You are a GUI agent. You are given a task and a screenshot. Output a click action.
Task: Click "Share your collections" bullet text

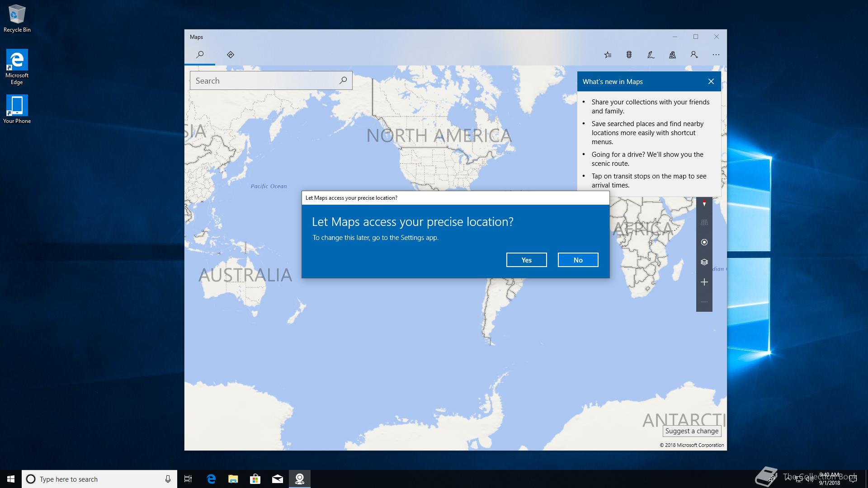(x=651, y=107)
